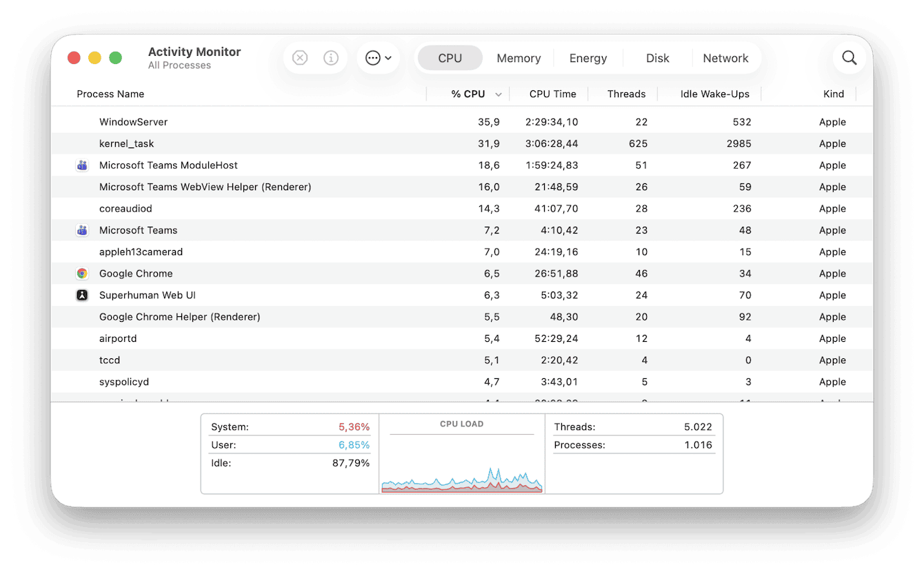Switch to the Network tab
This screenshot has width=924, height=574.
tap(725, 58)
